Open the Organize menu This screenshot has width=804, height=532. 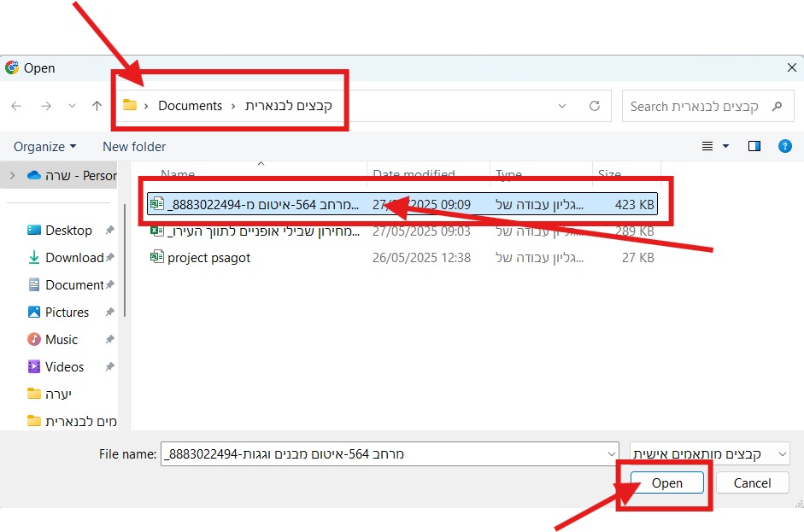tap(44, 146)
